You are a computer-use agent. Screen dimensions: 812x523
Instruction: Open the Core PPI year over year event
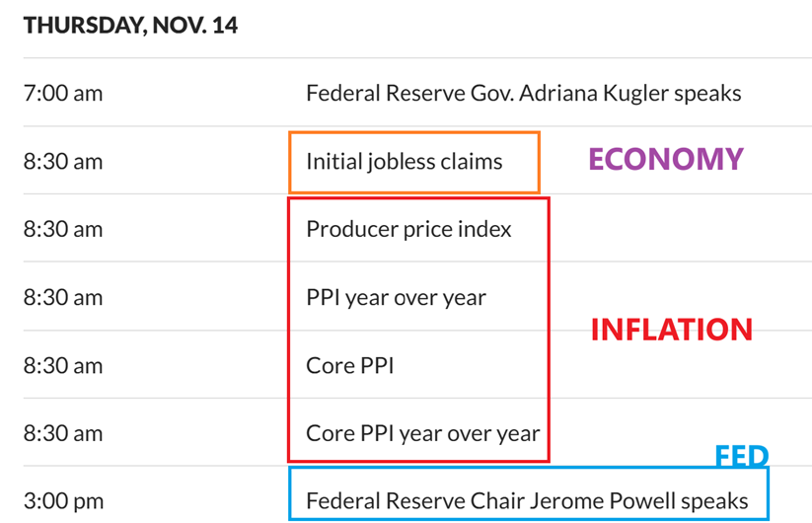(x=423, y=432)
